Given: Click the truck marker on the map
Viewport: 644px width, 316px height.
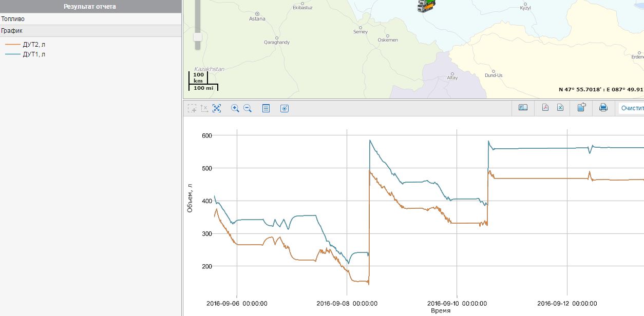Looking at the screenshot, I should pos(426,5).
